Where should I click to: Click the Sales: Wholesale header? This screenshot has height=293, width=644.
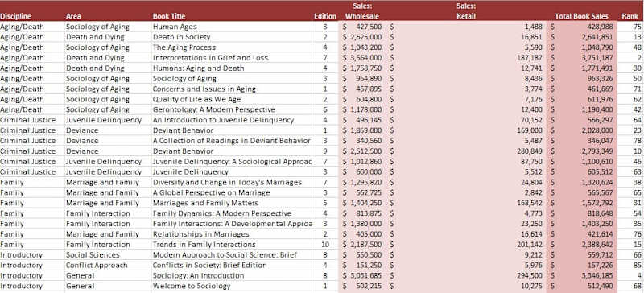361,11
